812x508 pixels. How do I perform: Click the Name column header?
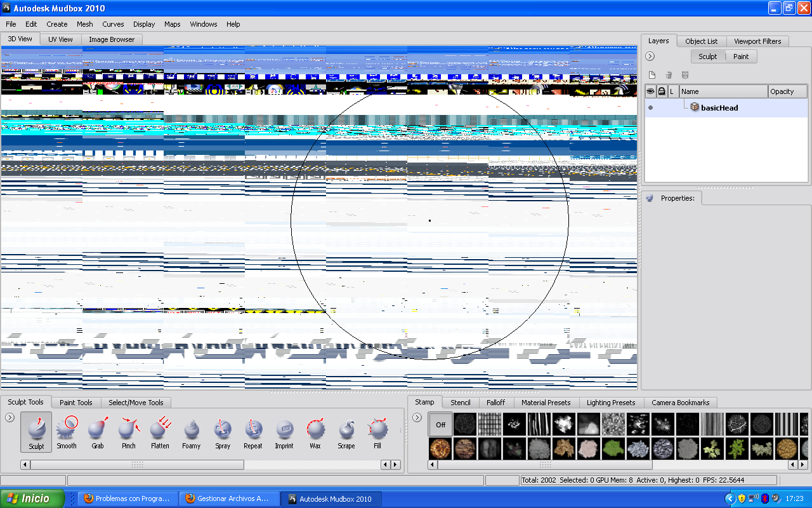pyautogui.click(x=723, y=91)
